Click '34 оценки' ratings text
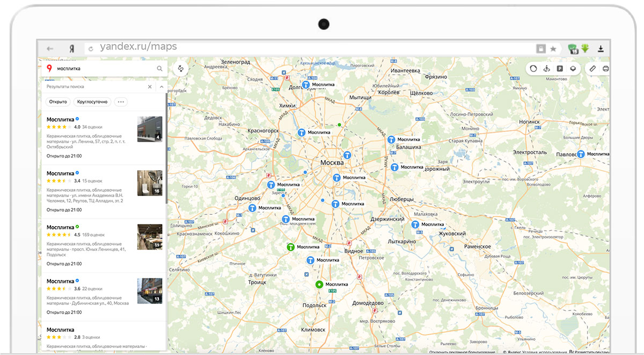This screenshot has width=644, height=355. coord(92,127)
